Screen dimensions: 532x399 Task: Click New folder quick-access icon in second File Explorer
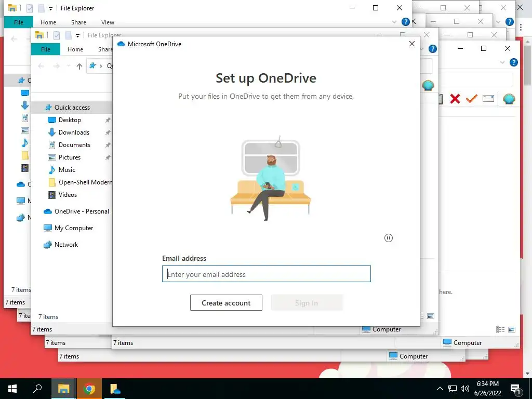click(x=68, y=35)
